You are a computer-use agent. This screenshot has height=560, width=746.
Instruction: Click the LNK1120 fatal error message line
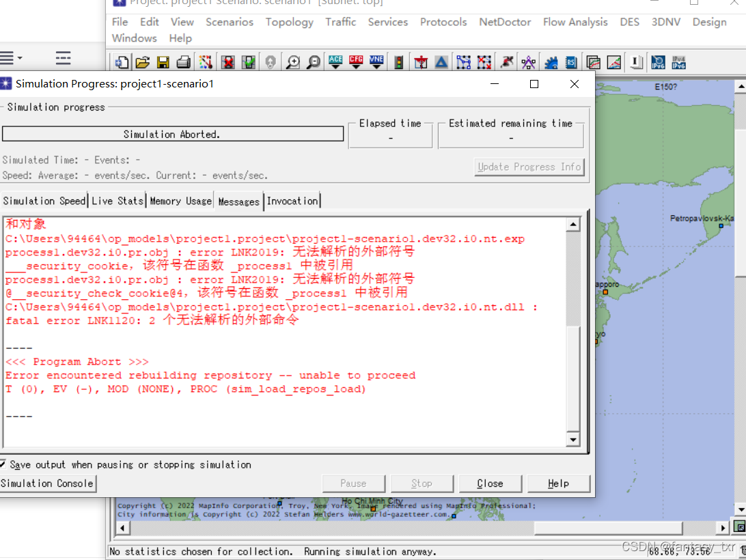click(x=152, y=320)
